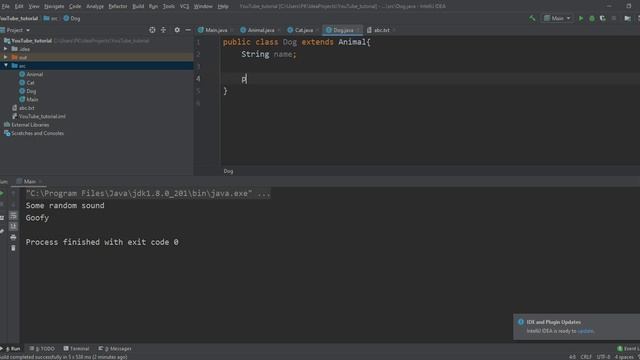The width and height of the screenshot is (640, 360).
Task: Build project with the hammer icon
Action: [531, 18]
